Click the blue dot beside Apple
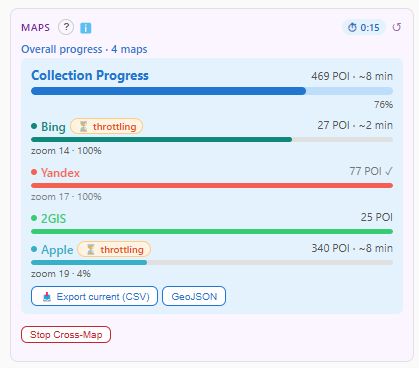Image resolution: width=419 pixels, height=368 pixels. pyautogui.click(x=34, y=249)
